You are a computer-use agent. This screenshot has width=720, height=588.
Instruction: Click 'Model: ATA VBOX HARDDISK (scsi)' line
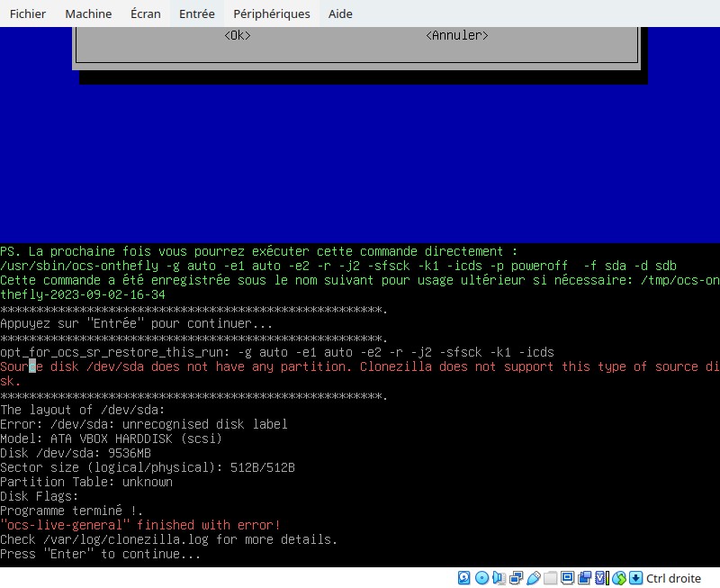[x=111, y=439]
